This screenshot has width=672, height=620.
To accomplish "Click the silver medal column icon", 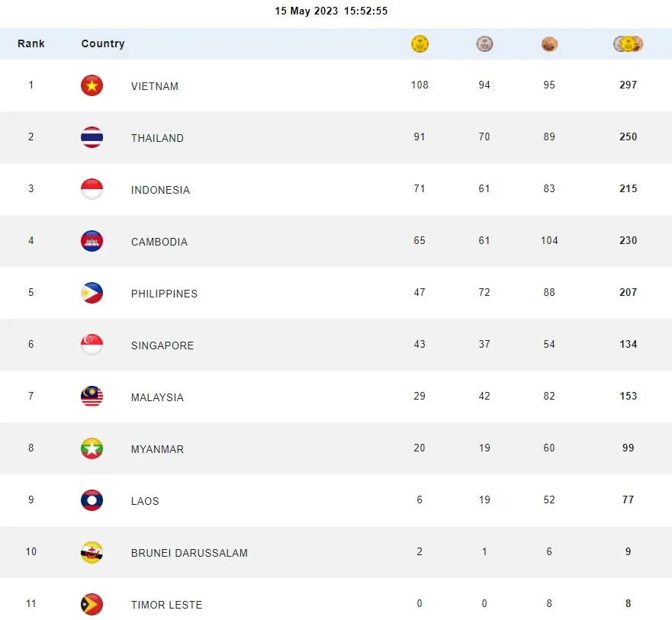I will pyautogui.click(x=484, y=44).
